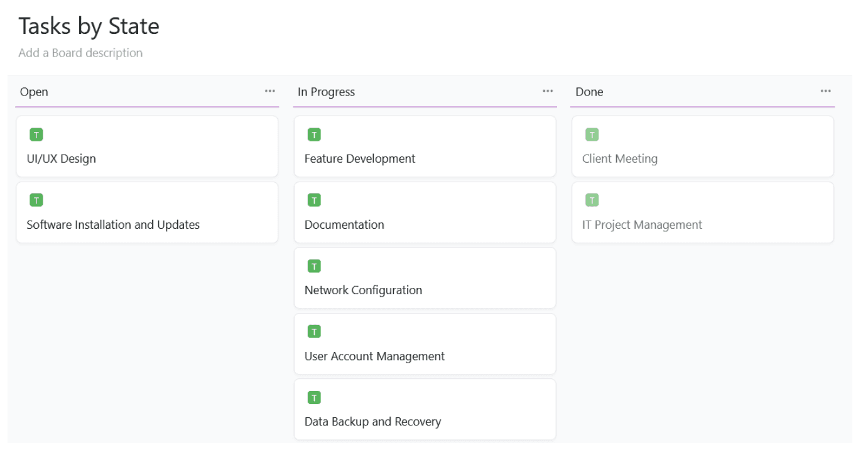Open the Open column options menu
868x455 pixels.
tap(269, 91)
